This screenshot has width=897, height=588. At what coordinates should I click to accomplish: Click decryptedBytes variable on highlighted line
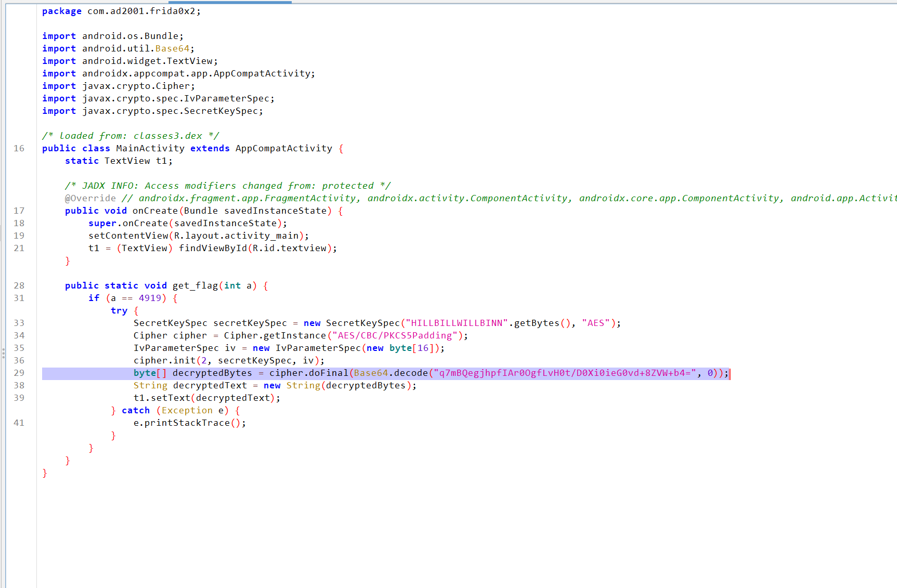pyautogui.click(x=212, y=373)
